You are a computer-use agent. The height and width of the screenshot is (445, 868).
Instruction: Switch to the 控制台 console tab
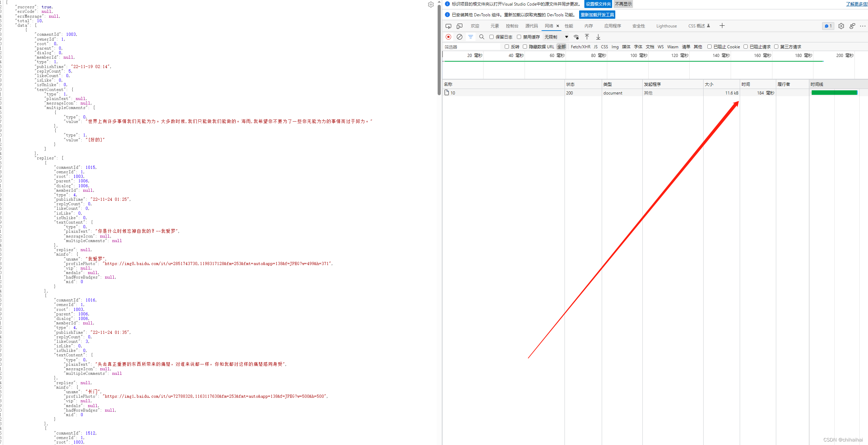512,26
